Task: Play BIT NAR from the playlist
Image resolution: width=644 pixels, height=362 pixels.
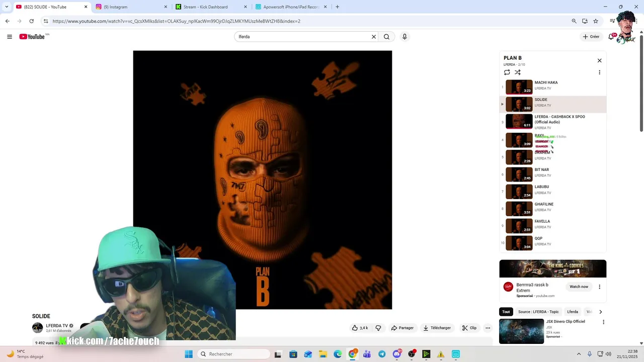Action: pyautogui.click(x=553, y=174)
